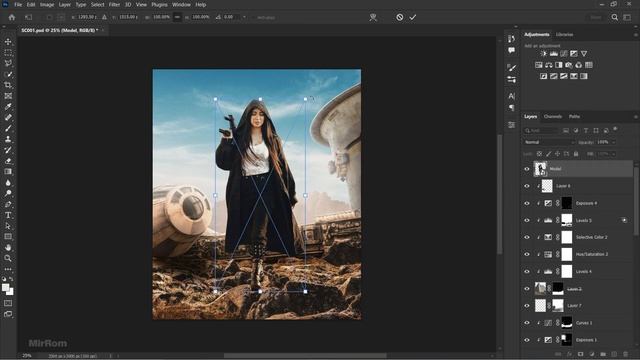
Task: Click the background color swatch
Action: point(10,291)
